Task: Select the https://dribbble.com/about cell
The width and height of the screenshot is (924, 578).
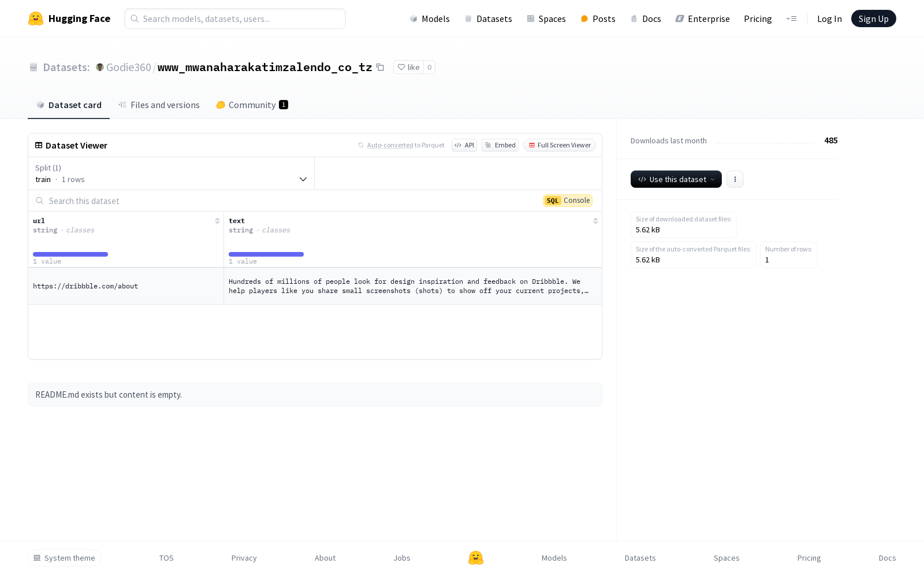Action: click(126, 286)
